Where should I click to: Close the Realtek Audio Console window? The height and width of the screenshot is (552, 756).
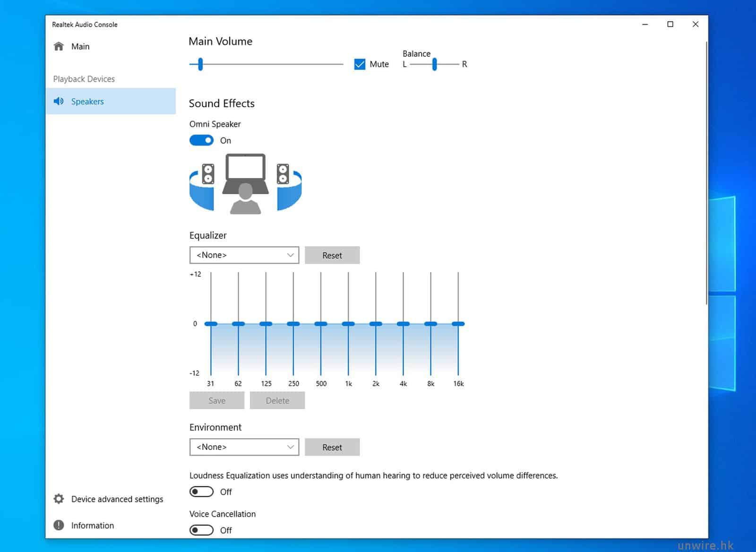[x=695, y=24]
